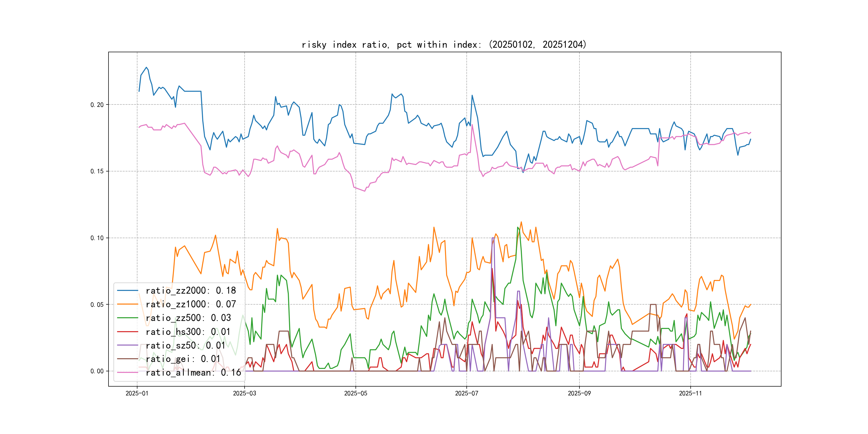The width and height of the screenshot is (868, 434).
Task: Click the ratio_zz1000 legend label
Action: pos(191,304)
